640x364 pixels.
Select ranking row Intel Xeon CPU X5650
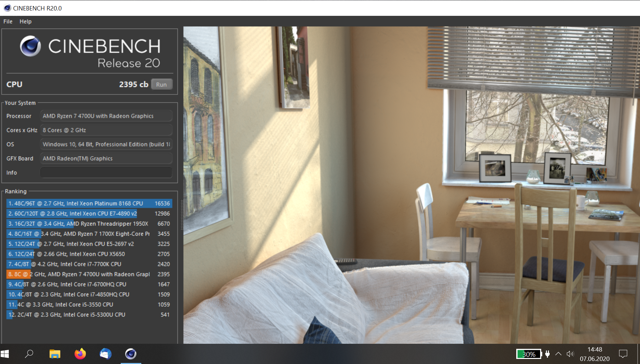click(89, 254)
